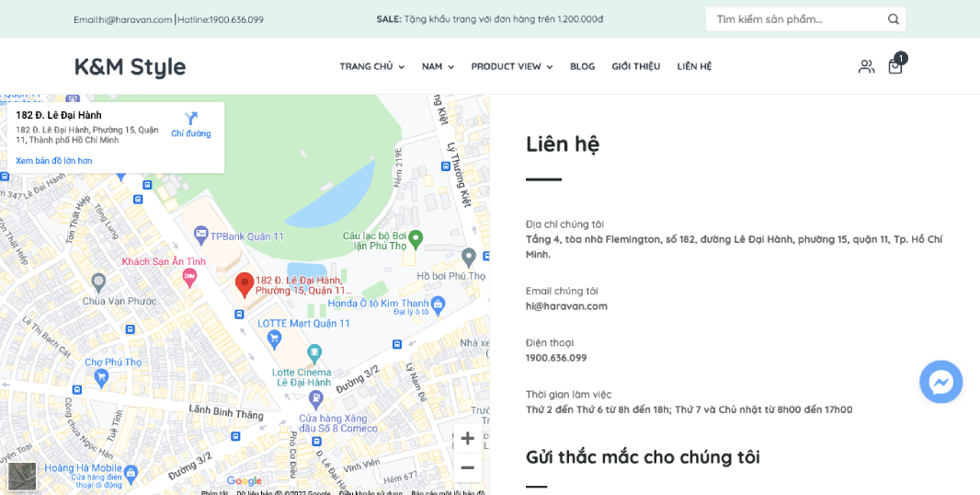Click Xem bản đồ lớn hơn link
This screenshot has height=495, width=980.
pos(53,161)
